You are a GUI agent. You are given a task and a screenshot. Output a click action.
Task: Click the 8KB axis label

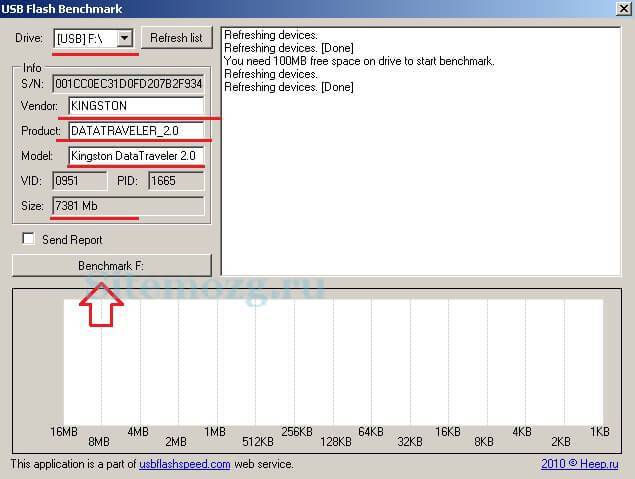pyautogui.click(x=484, y=441)
